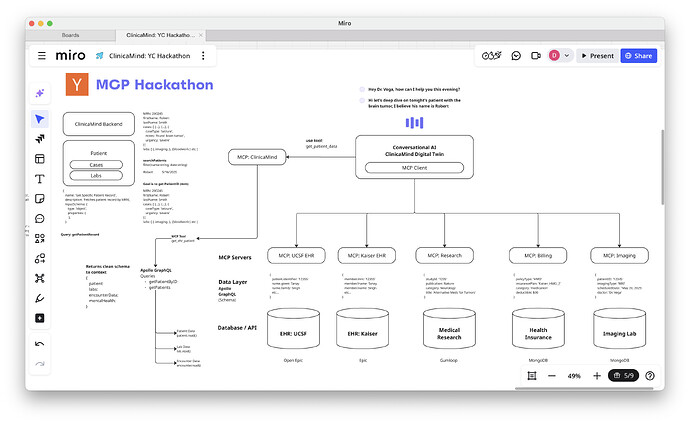Click the MCP Hackathon title text
This screenshot has height=423, width=690.
(x=154, y=85)
